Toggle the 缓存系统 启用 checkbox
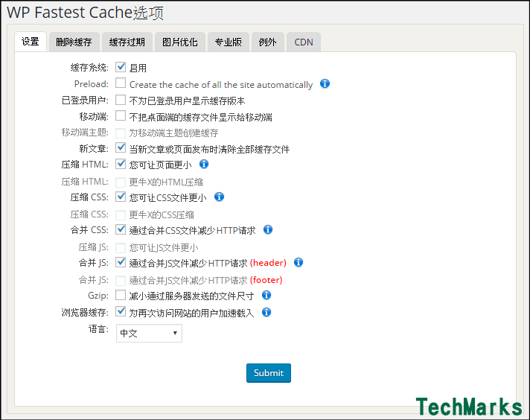Viewport: 530px width, 420px height. pyautogui.click(x=121, y=67)
